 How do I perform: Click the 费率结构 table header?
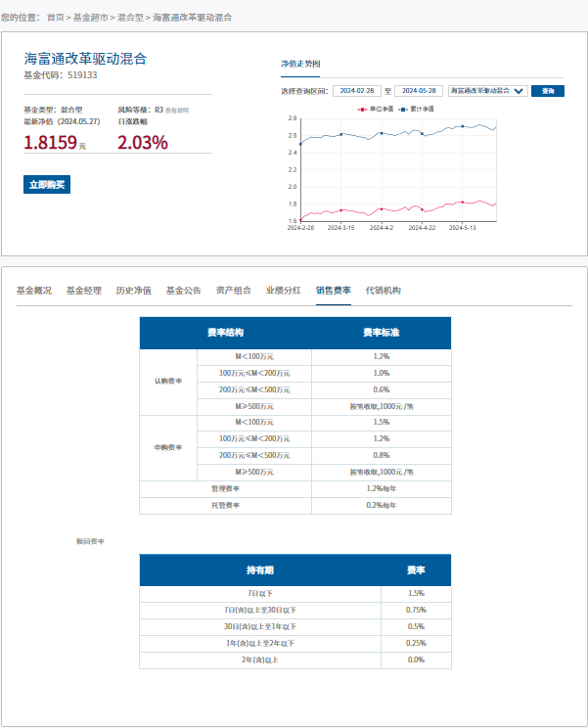pos(226,333)
